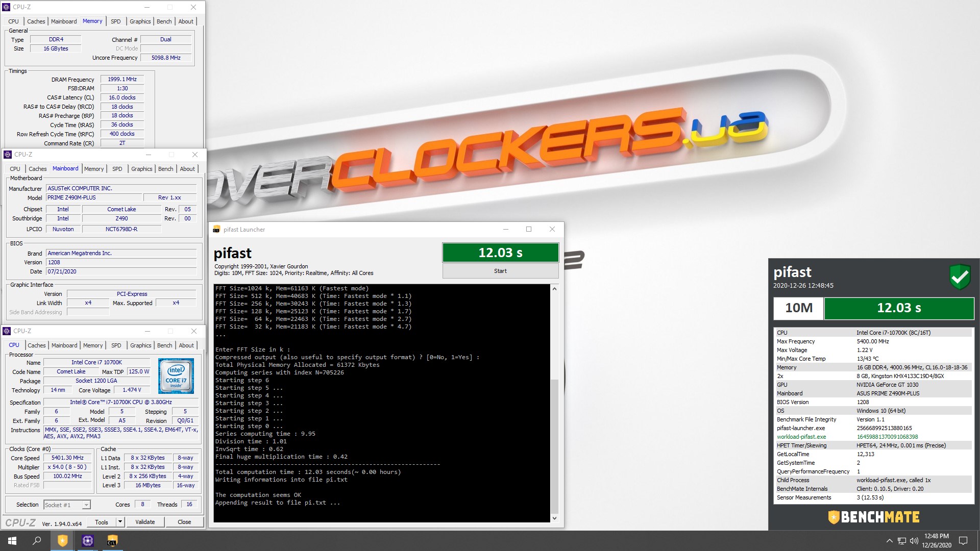
Task: Minimize the pifast Launcher window
Action: pos(506,230)
